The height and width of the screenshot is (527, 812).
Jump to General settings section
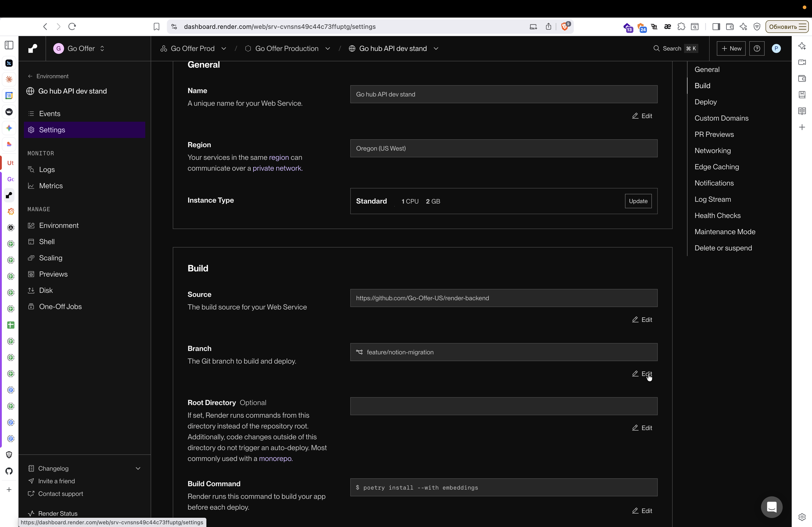707,69
